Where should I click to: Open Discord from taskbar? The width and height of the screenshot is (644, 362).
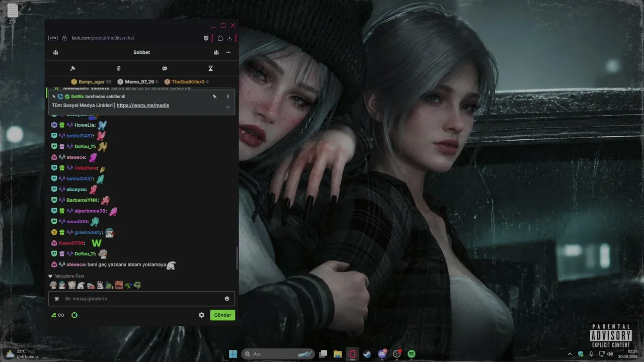(x=382, y=354)
